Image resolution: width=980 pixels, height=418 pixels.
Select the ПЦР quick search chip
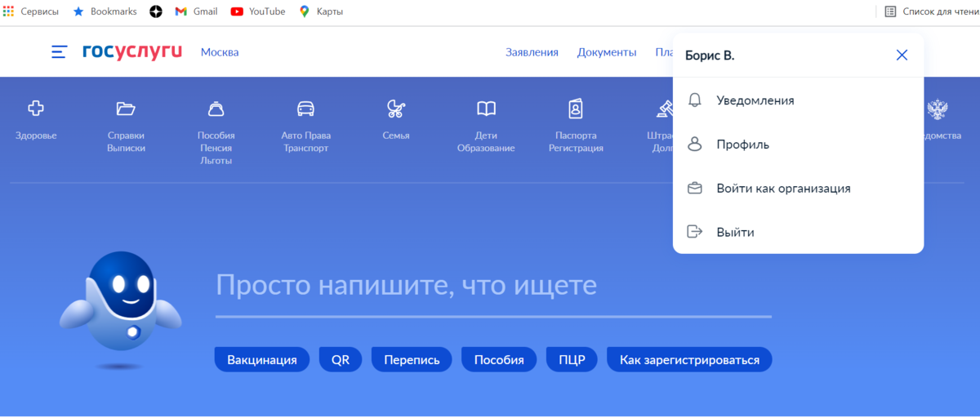pyautogui.click(x=572, y=360)
